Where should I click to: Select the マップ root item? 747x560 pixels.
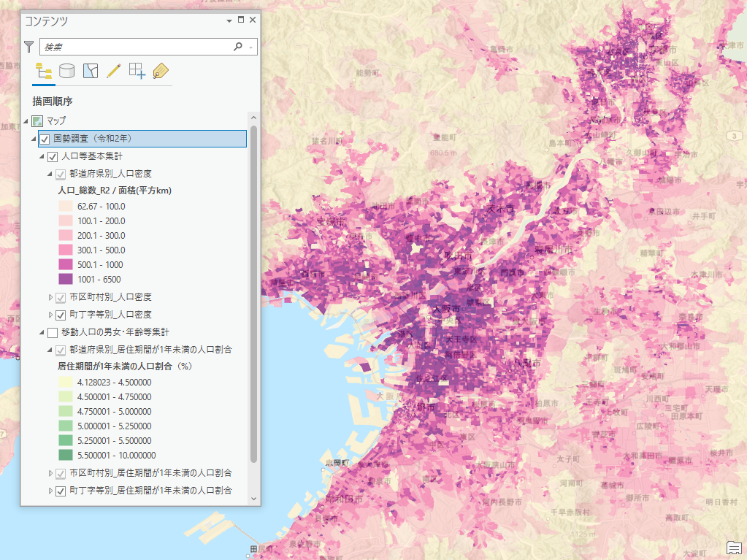tap(55, 120)
